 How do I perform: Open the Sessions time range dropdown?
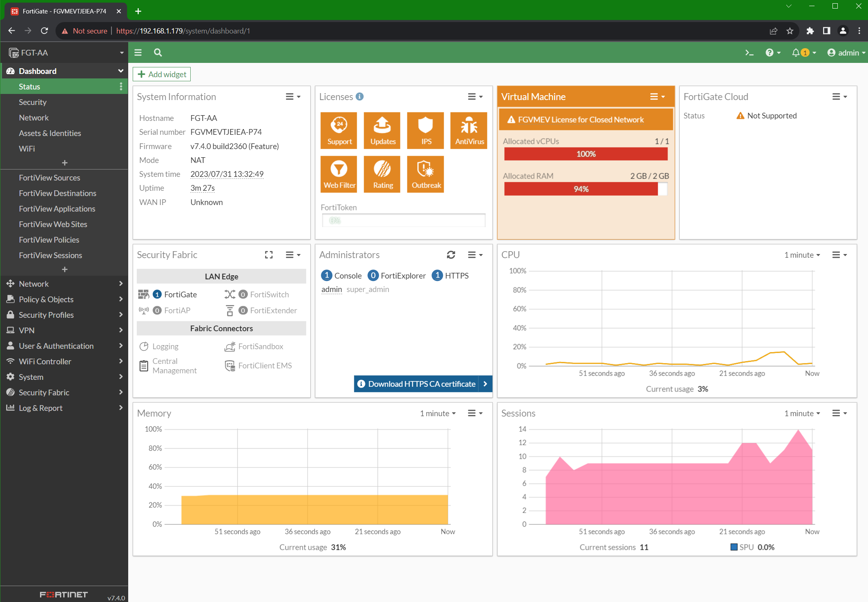pos(802,413)
